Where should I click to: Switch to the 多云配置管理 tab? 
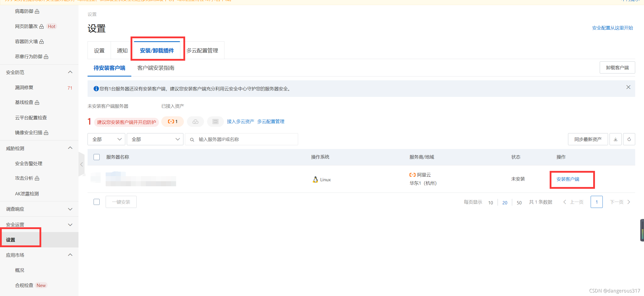[x=202, y=51]
